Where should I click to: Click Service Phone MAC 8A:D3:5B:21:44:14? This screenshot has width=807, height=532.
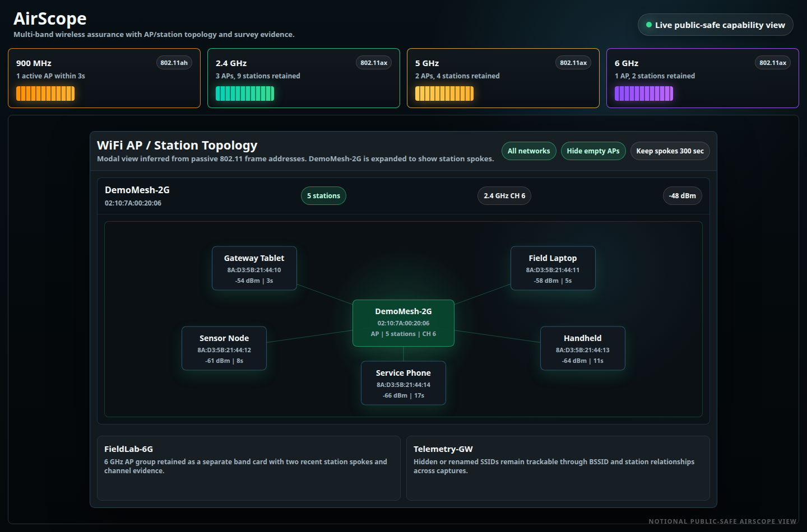click(403, 385)
